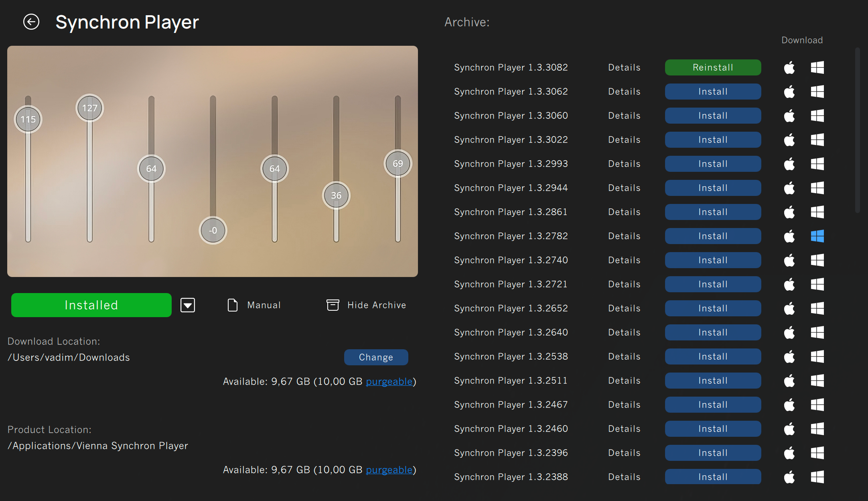This screenshot has height=501, width=868.
Task: Click the slider knob showing 69
Action: (x=398, y=163)
